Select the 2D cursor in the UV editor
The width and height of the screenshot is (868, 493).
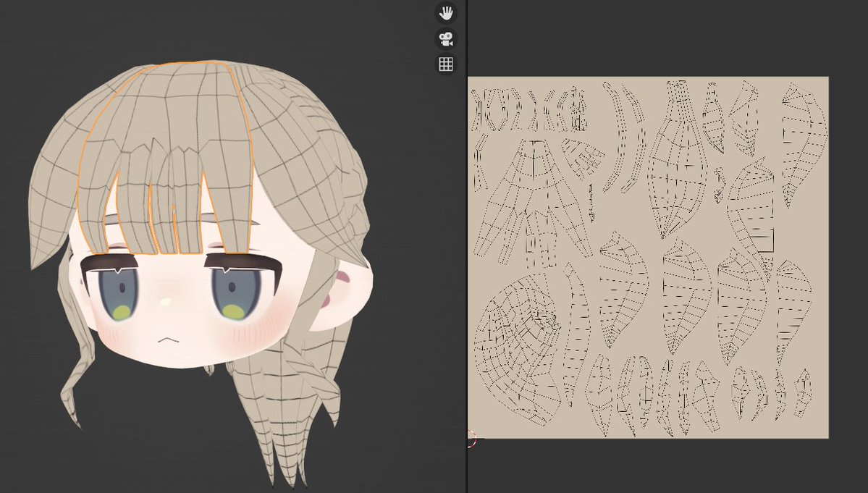click(x=471, y=438)
